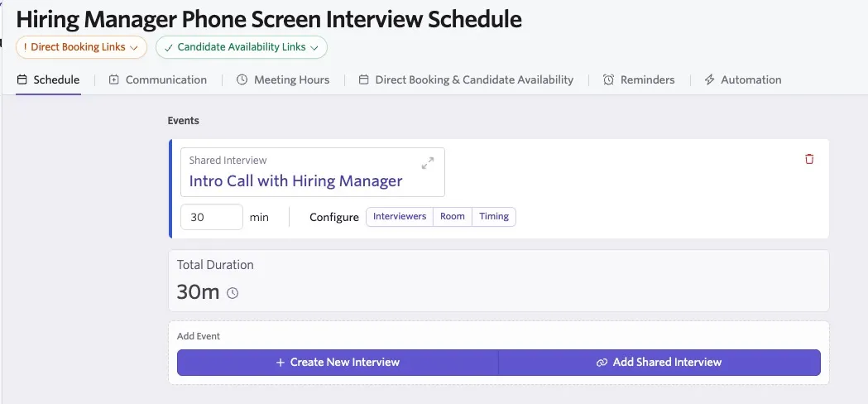The image size is (868, 404).
Task: Click the calendar icon on Direct Booking tab
Action: [364, 79]
